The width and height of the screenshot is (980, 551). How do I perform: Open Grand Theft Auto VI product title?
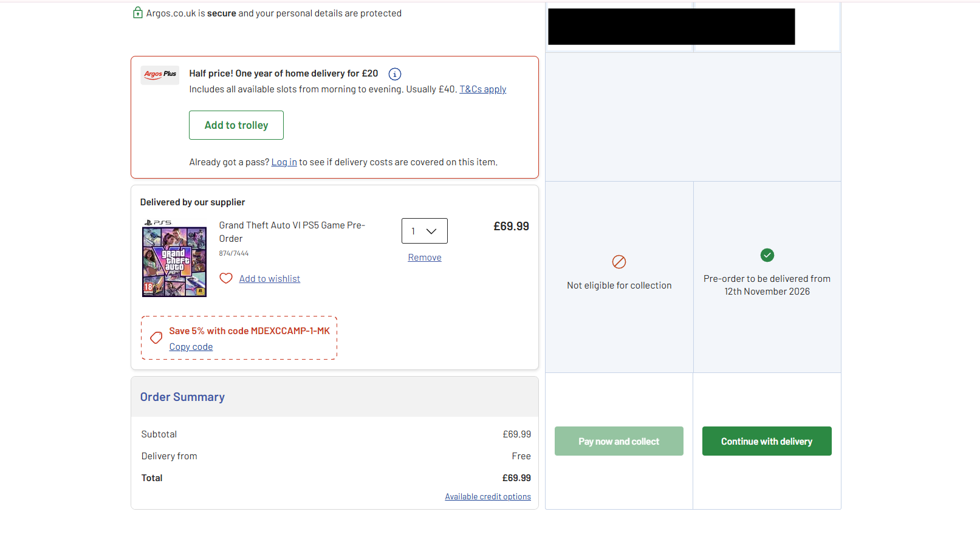pyautogui.click(x=292, y=232)
